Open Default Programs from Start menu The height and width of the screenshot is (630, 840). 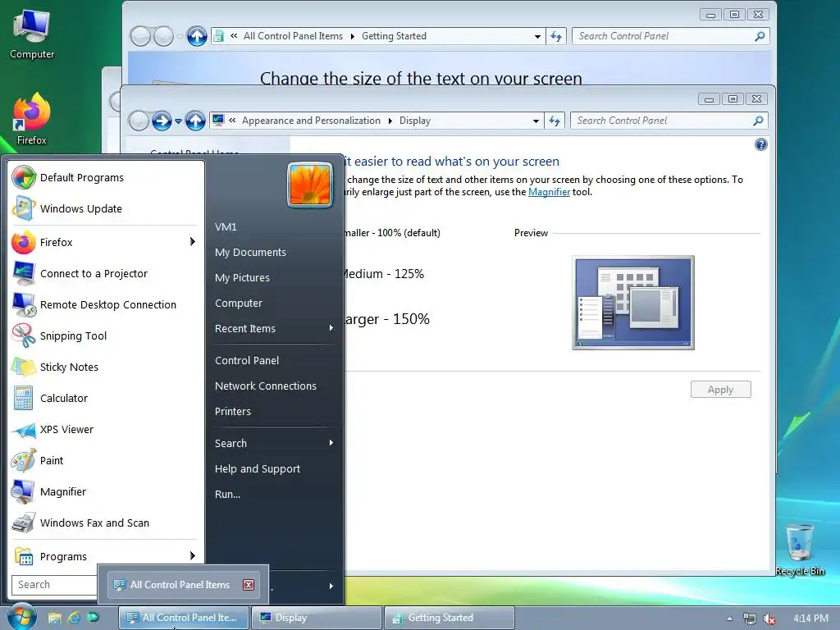(104, 178)
